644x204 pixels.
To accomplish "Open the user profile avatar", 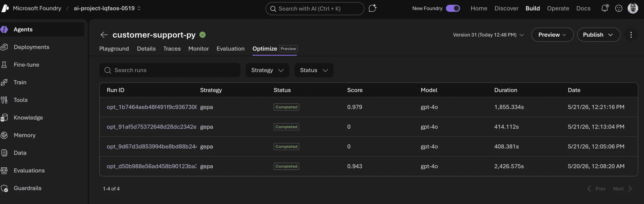I will pos(633,8).
